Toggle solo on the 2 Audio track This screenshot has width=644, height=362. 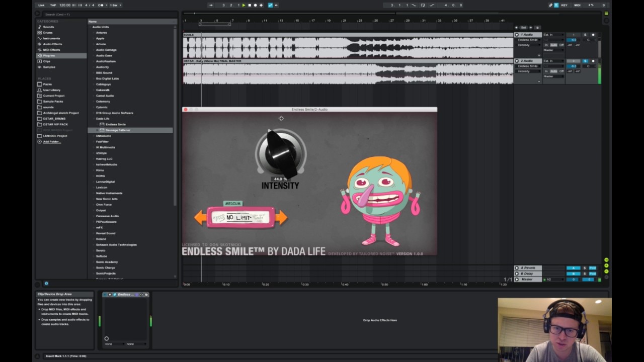coord(585,61)
